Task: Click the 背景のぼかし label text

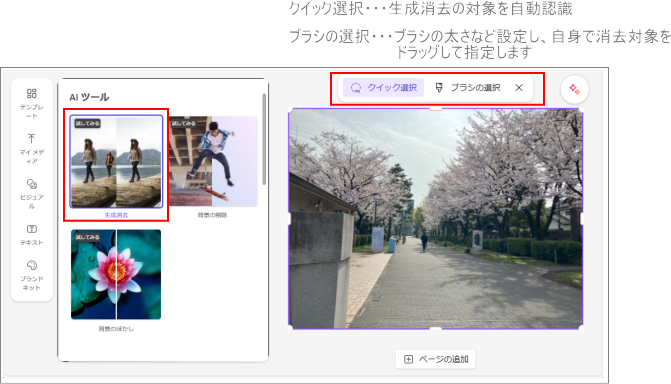Action: [x=116, y=329]
